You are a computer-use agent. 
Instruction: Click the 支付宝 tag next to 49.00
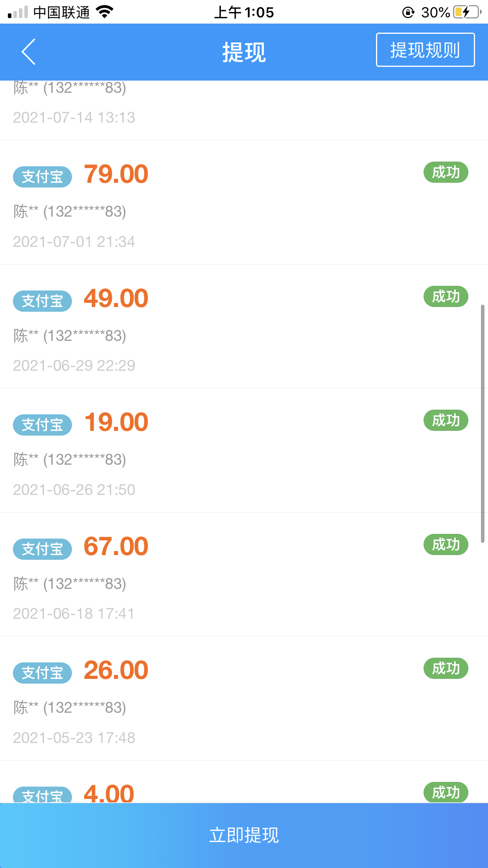coord(42,301)
